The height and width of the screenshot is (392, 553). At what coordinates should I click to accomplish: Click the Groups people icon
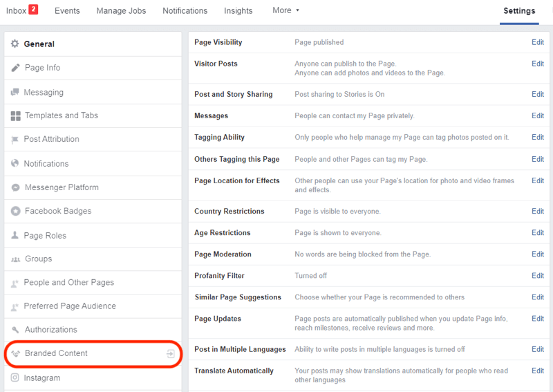click(x=15, y=259)
